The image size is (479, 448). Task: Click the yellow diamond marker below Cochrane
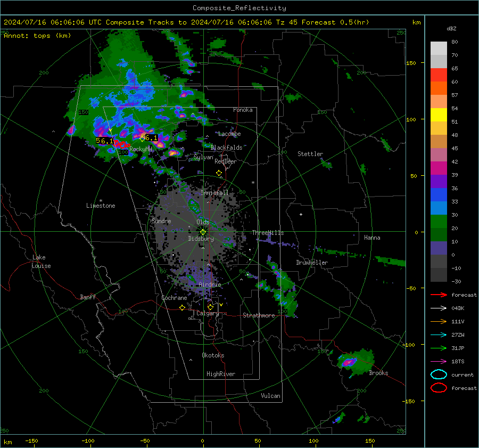183,307
